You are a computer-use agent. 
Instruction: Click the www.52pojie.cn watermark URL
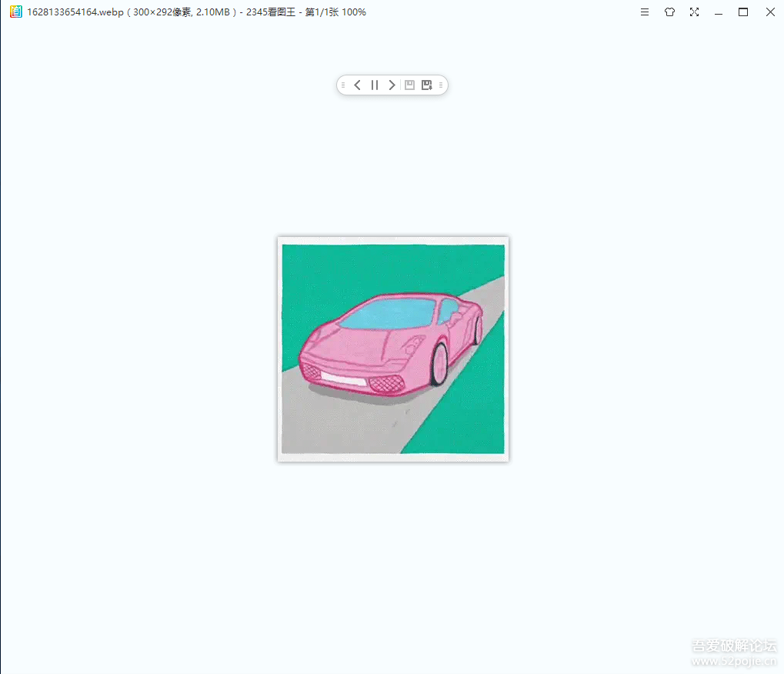(735, 662)
